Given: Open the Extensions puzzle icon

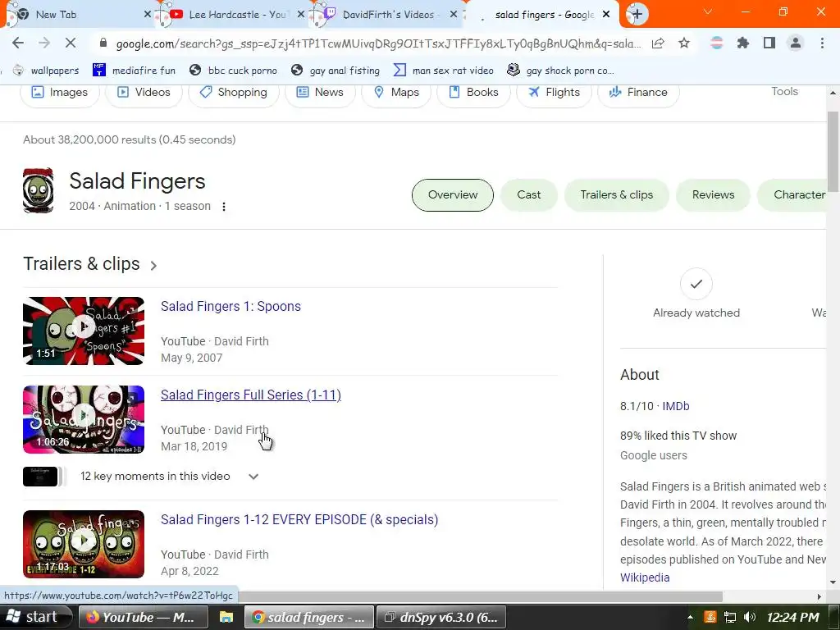Looking at the screenshot, I should (x=742, y=43).
